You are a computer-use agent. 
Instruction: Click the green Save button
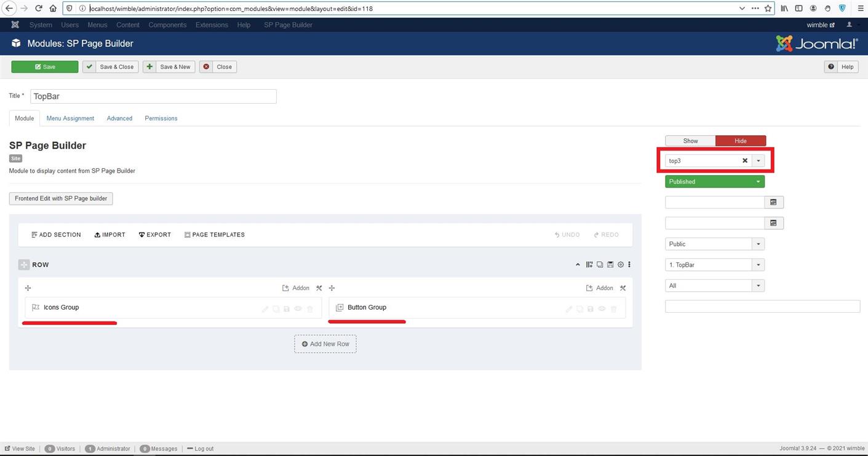pos(45,67)
